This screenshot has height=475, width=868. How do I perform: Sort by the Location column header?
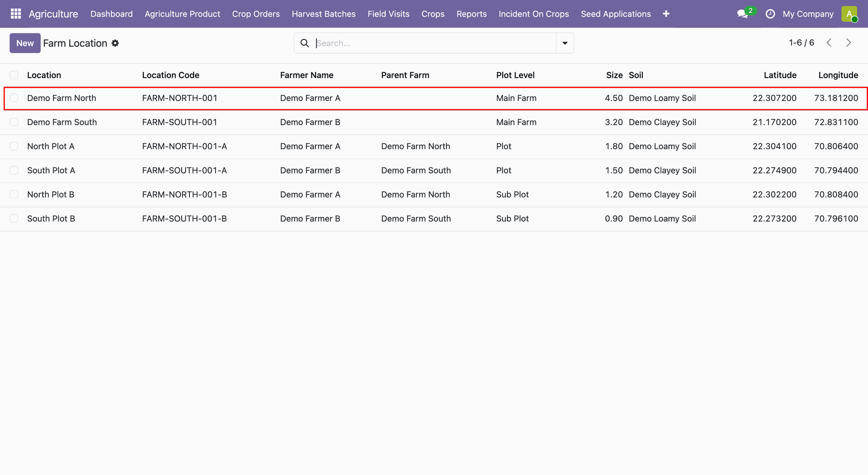(44, 75)
